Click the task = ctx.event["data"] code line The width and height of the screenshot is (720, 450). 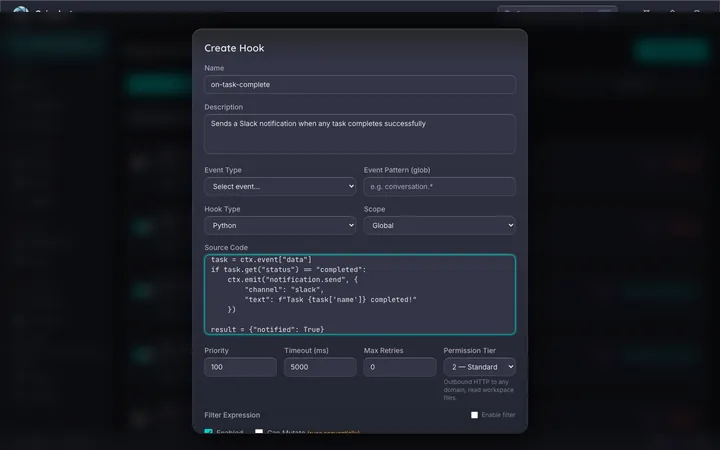click(261, 259)
